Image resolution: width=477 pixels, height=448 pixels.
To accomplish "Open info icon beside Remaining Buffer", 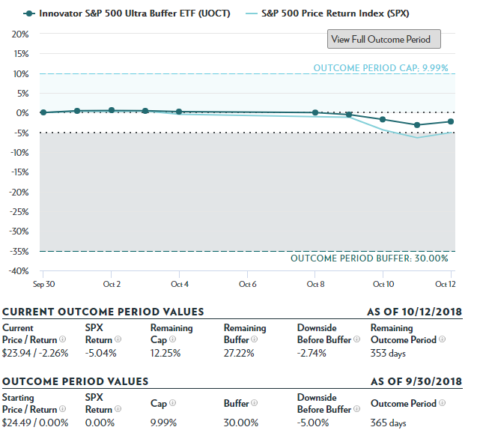I will [x=255, y=339].
